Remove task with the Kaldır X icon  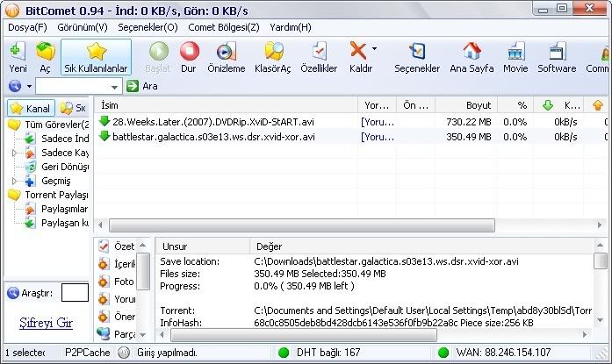click(x=358, y=51)
